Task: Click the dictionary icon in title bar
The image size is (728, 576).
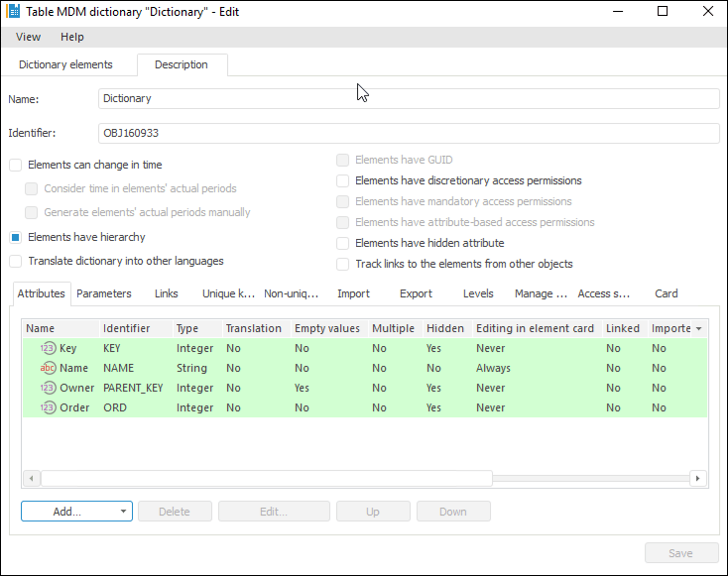Action: point(14,12)
